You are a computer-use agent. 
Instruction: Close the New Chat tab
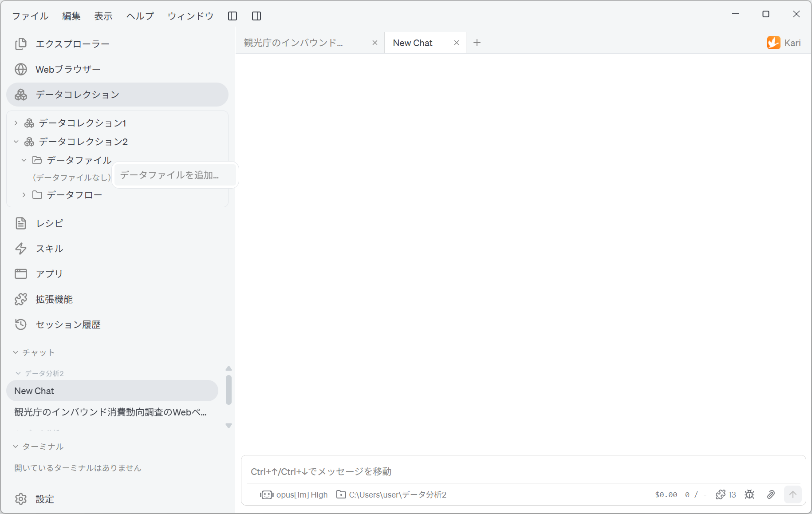pyautogui.click(x=457, y=43)
